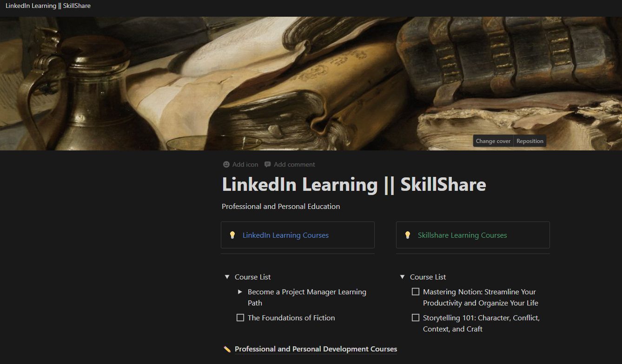The image size is (622, 364).
Task: Check Mastering Notion course checkbox
Action: (416, 292)
